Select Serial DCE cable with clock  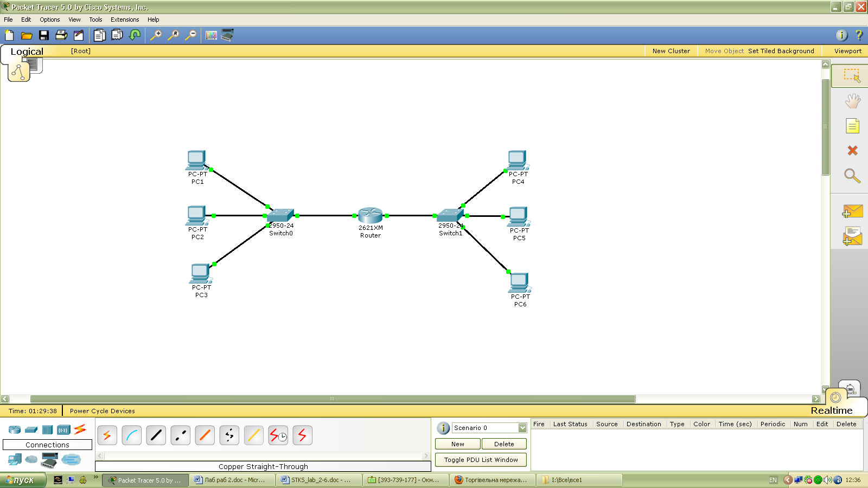click(x=278, y=435)
